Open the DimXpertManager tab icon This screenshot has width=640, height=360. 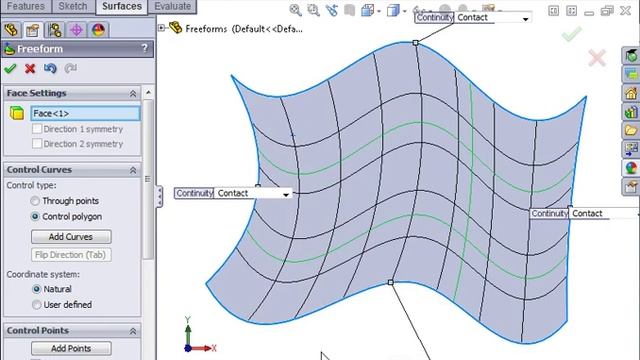point(76,30)
